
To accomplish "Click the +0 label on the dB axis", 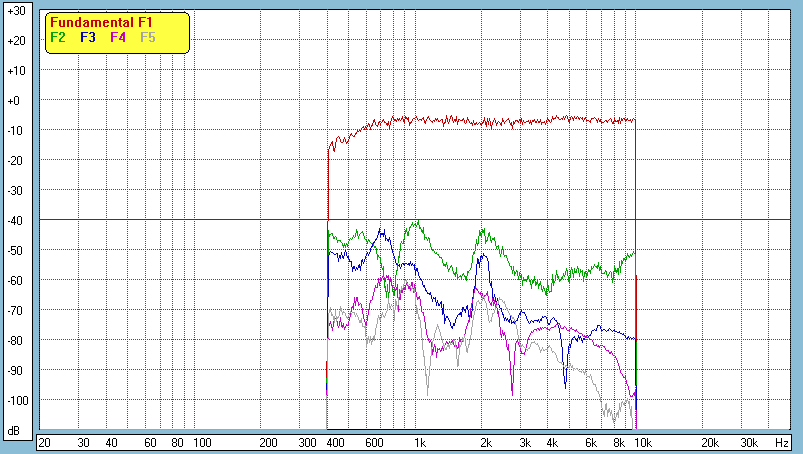I will (15, 101).
